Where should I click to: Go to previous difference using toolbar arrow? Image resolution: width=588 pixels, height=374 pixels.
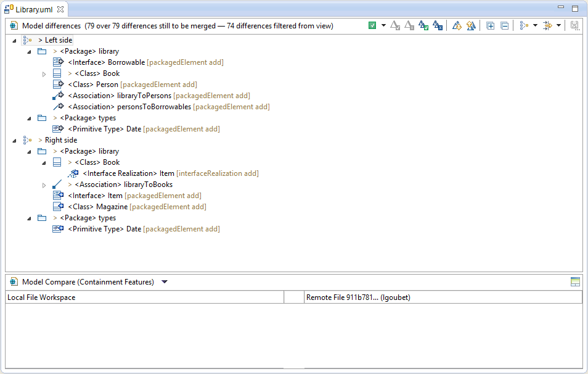(x=470, y=26)
